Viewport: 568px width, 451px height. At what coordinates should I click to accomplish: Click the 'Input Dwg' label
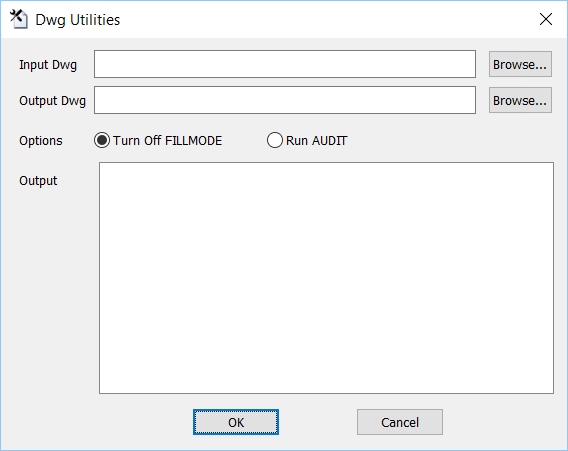(x=48, y=65)
